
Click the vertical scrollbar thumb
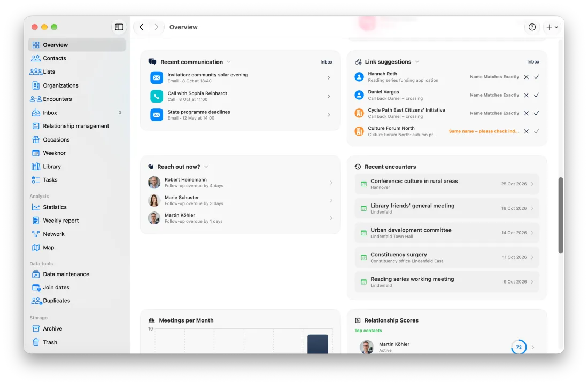(561, 215)
